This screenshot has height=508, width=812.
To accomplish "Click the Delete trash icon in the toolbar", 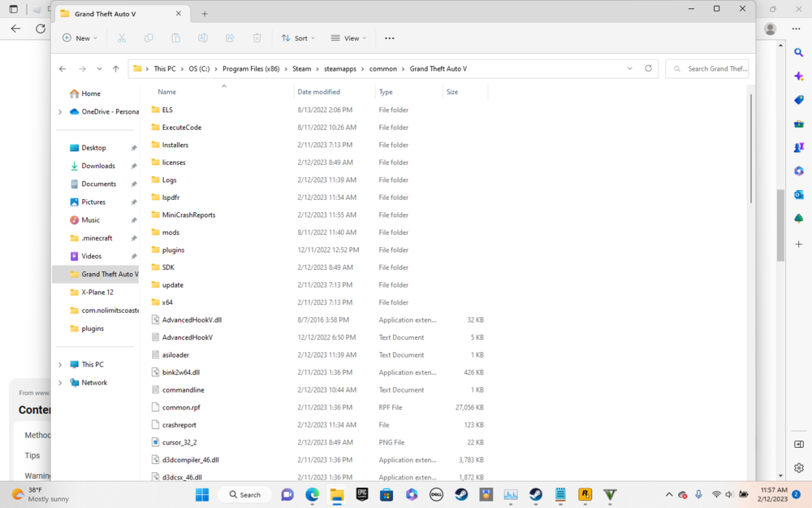I will tap(257, 38).
